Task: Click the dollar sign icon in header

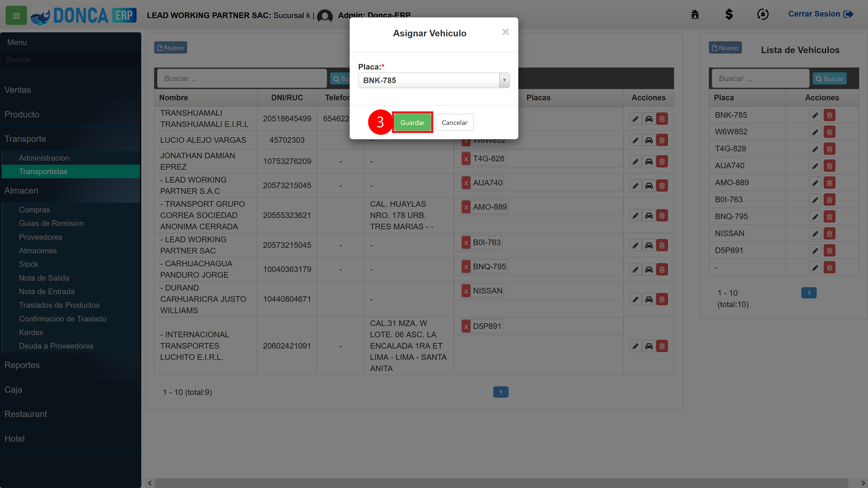Action: coord(729,14)
